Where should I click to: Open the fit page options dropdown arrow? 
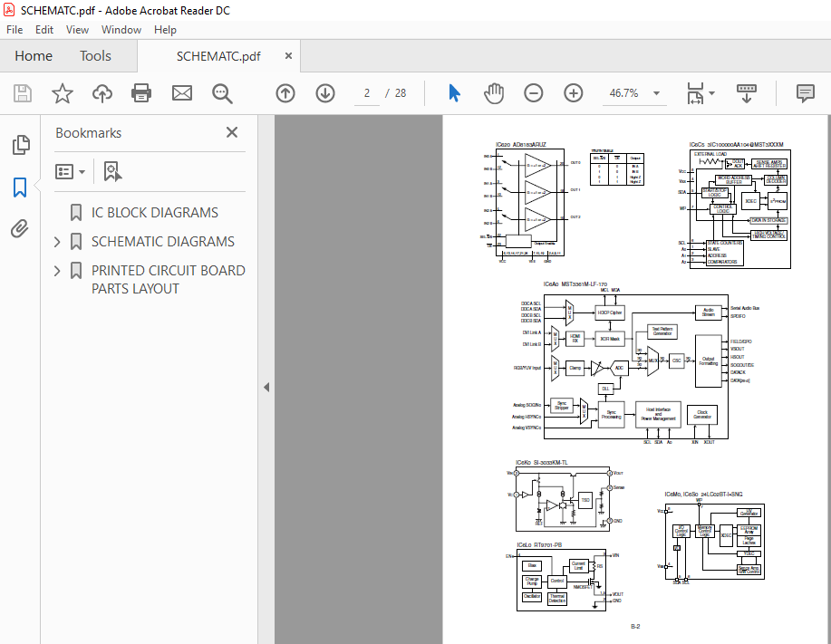click(x=711, y=93)
